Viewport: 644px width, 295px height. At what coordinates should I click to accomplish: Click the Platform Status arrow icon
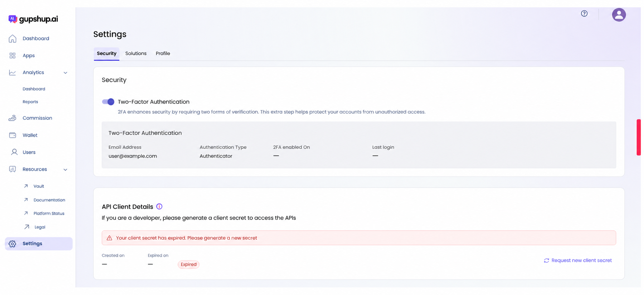(26, 213)
